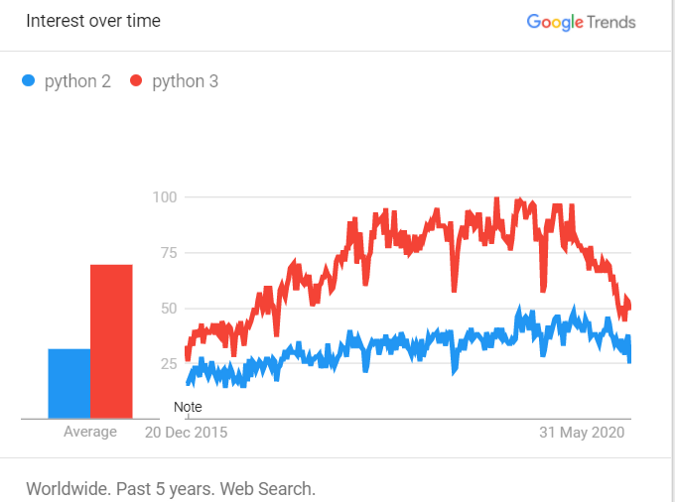Click the "Interest over time" heading
The width and height of the screenshot is (675, 502).
point(93,21)
